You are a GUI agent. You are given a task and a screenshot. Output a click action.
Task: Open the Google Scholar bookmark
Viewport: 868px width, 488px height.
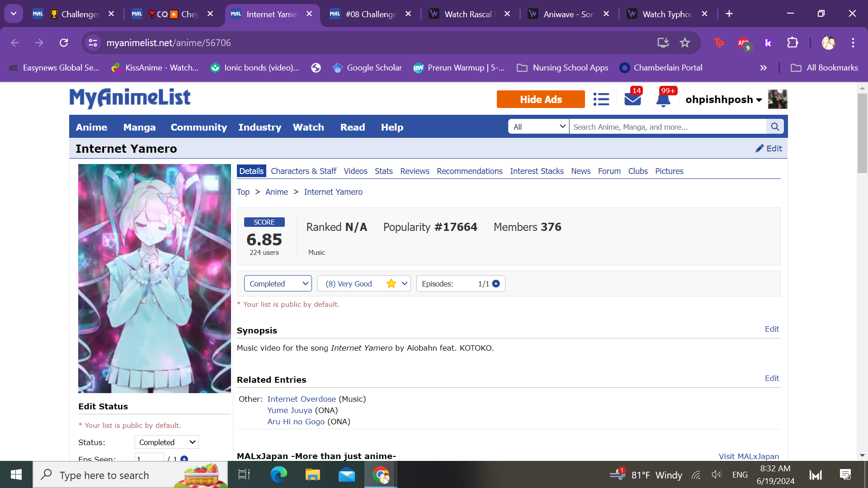[x=367, y=68]
